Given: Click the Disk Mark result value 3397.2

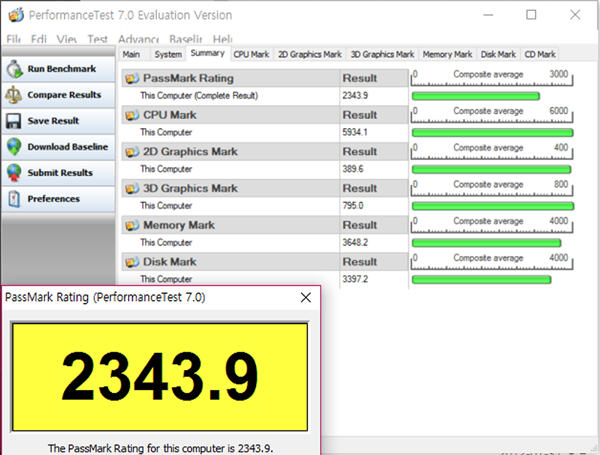Looking at the screenshot, I should [355, 279].
